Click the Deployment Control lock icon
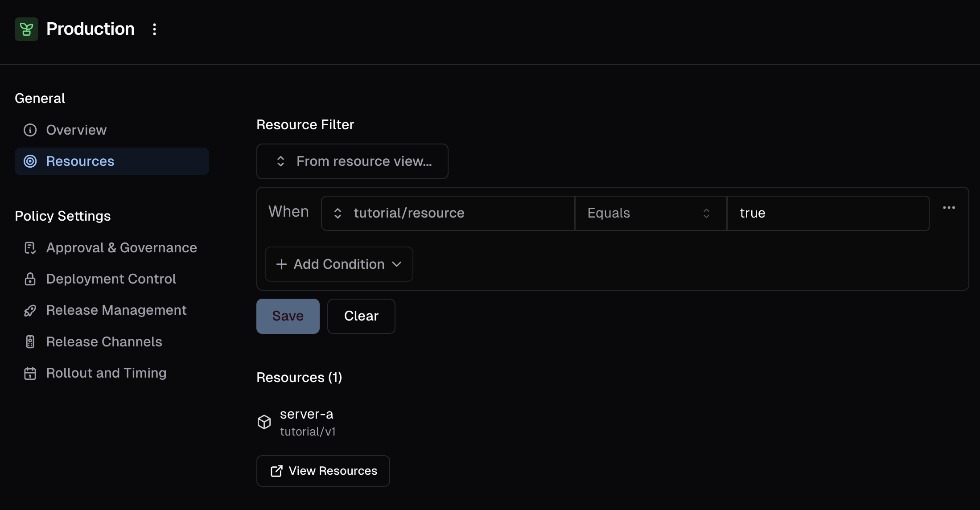The image size is (980, 510). 30,279
